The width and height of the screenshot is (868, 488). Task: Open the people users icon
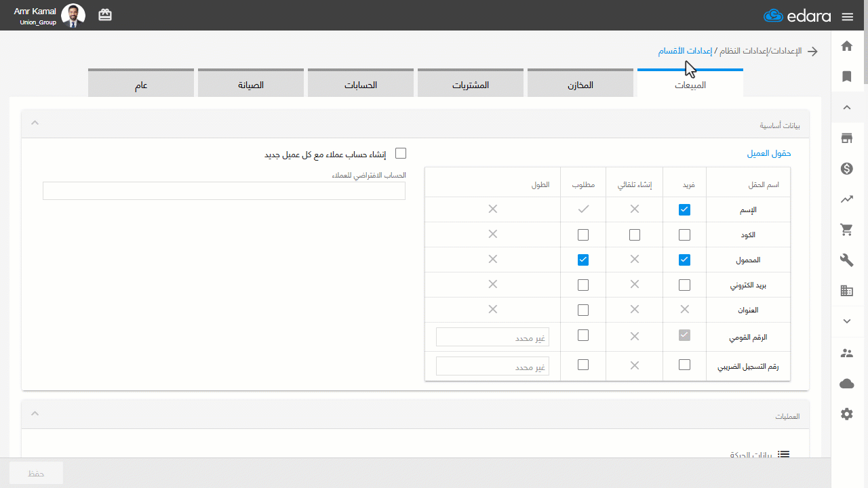846,352
